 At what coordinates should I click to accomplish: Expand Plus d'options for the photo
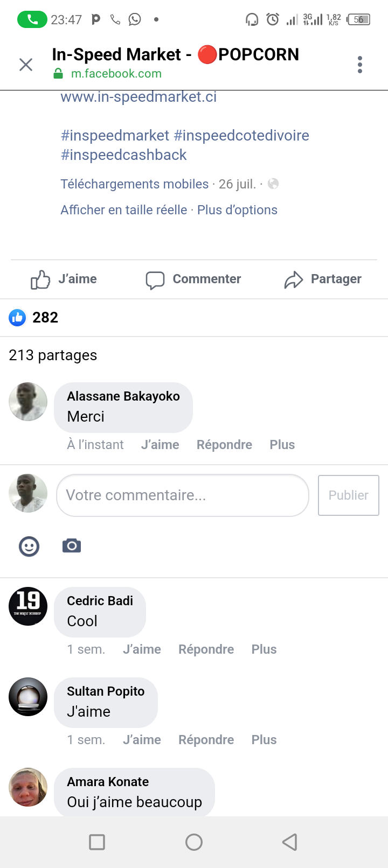coord(237,210)
